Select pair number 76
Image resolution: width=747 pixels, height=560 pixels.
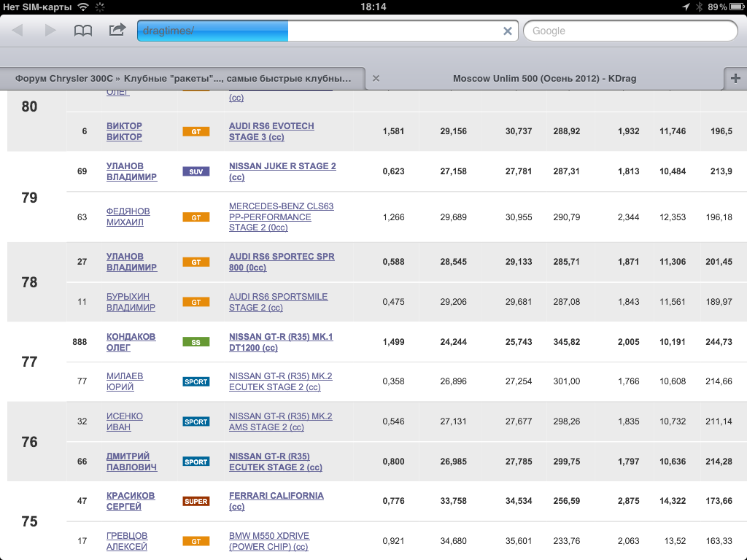coord(29,442)
